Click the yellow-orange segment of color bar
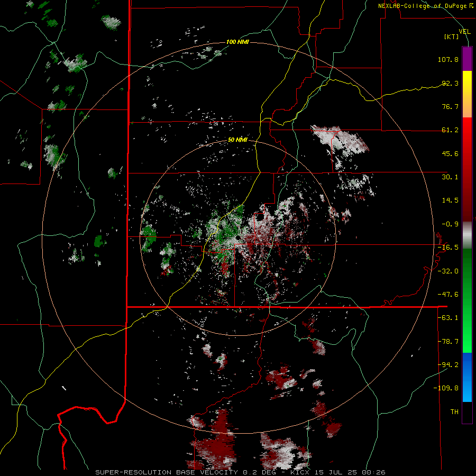476x476 pixels. [x=467, y=94]
